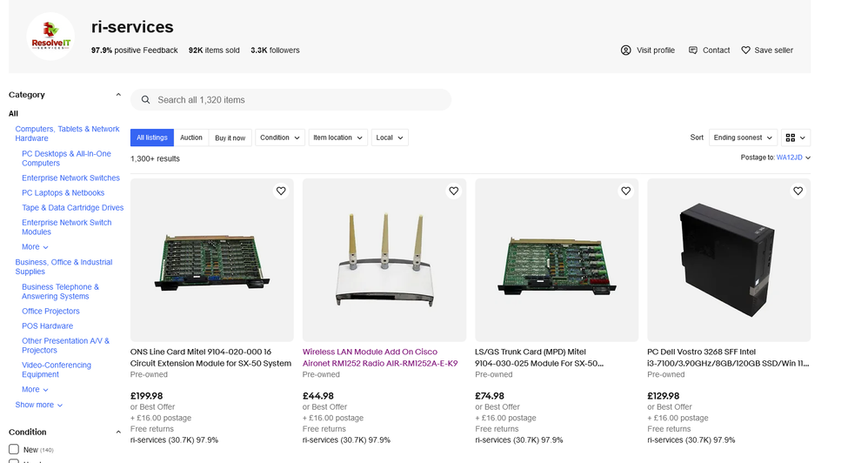Image resolution: width=868 pixels, height=463 pixels.
Task: Open Enterprise Network Switches category
Action: coord(70,178)
